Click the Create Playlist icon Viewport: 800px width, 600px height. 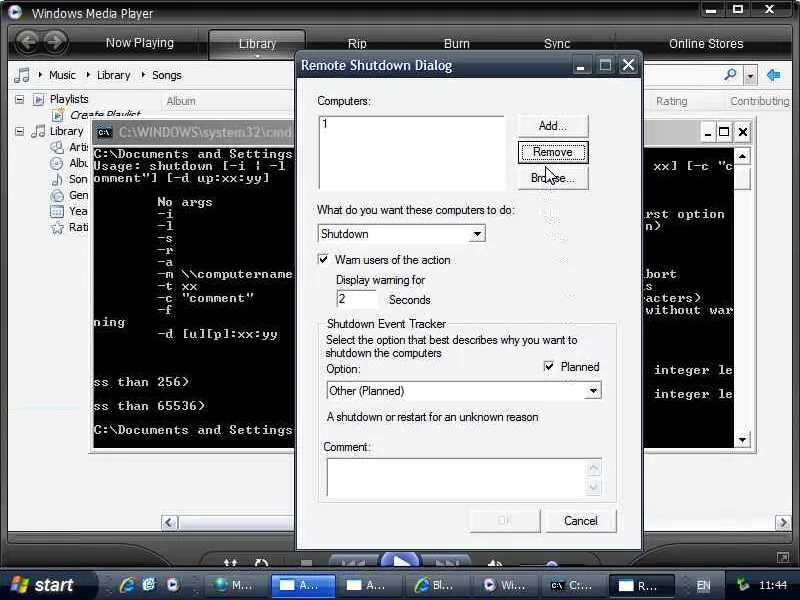[x=58, y=115]
